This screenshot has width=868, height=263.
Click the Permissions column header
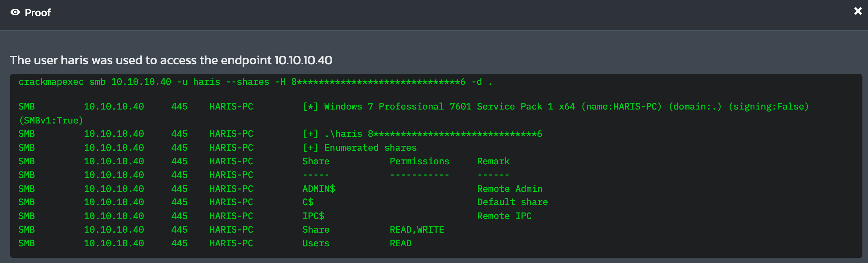(x=419, y=161)
